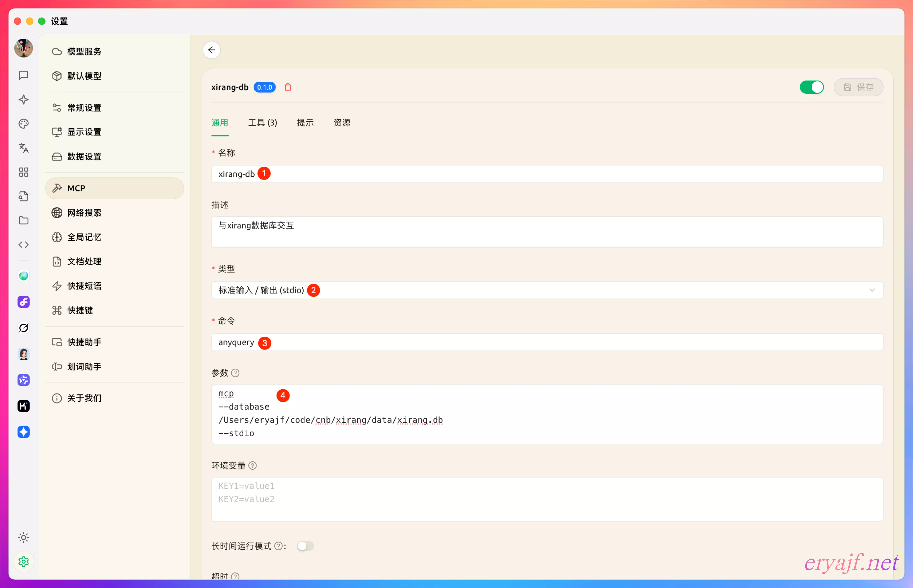Viewport: 913px width, 588px height.
Task: Expand the 类型 stdio dropdown
Action: click(547, 291)
